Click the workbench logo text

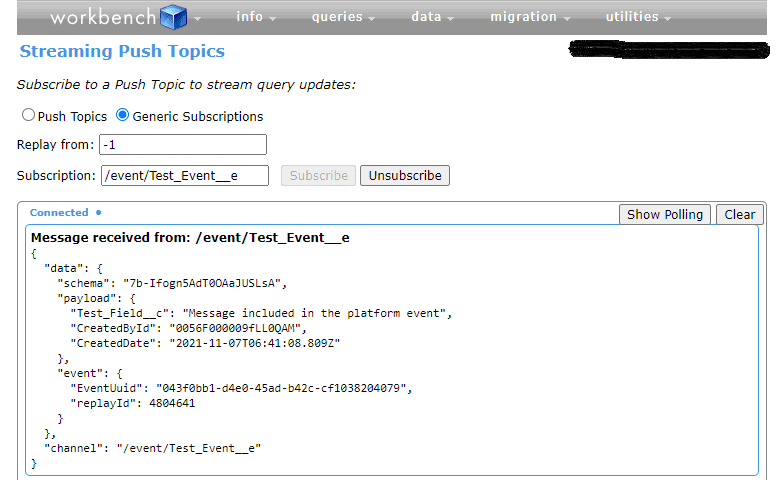[x=103, y=18]
